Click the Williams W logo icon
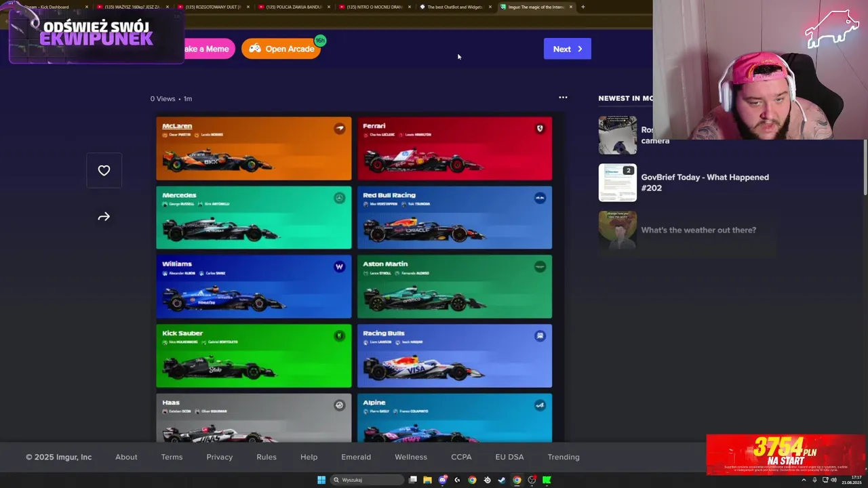Screen dimensions: 868x488 pyautogui.click(x=340, y=267)
